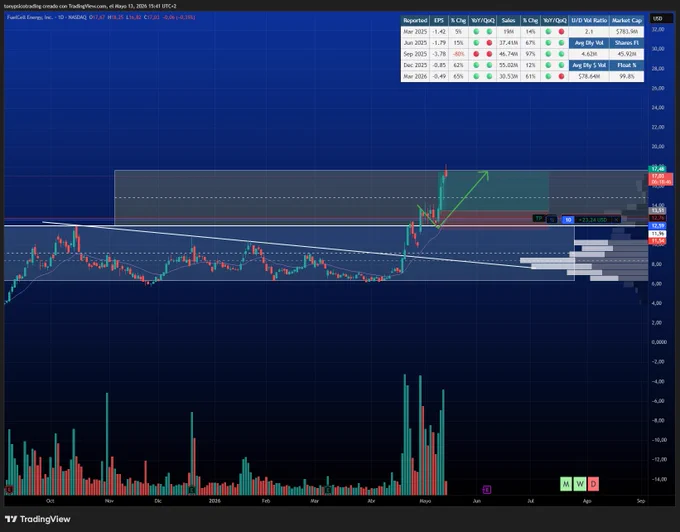
Task: Select the red D timeframe box
Action: [x=594, y=483]
